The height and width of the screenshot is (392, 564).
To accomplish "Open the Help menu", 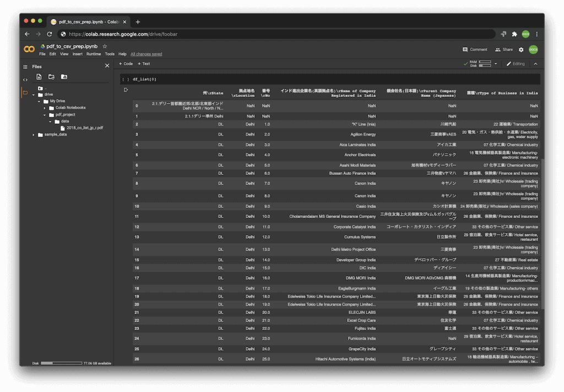I will [123, 55].
